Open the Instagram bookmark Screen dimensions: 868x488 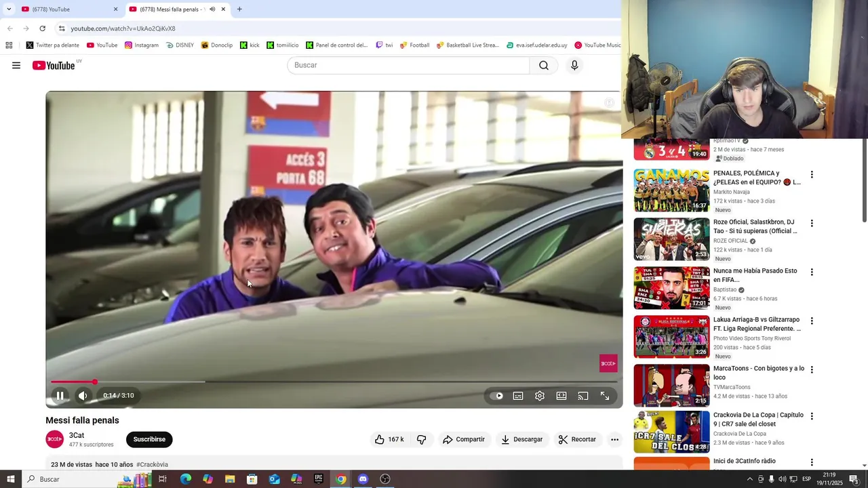click(x=142, y=45)
